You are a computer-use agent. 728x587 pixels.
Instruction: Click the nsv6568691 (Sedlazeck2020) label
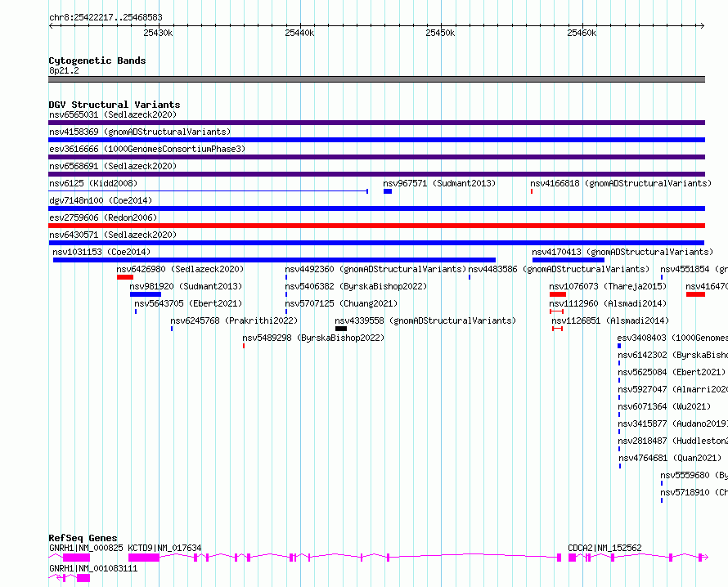[x=113, y=166]
